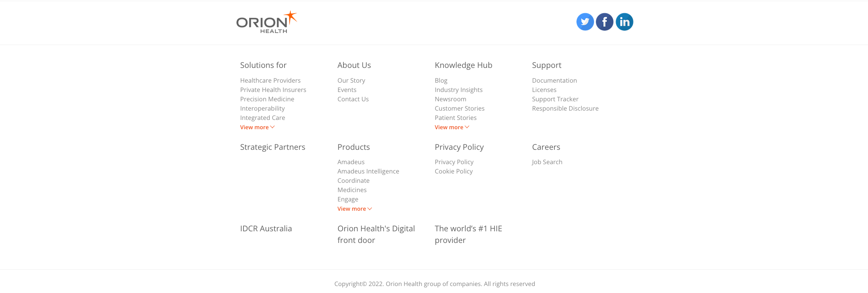
Task: Open the Healthcare Providers link
Action: [x=270, y=80]
